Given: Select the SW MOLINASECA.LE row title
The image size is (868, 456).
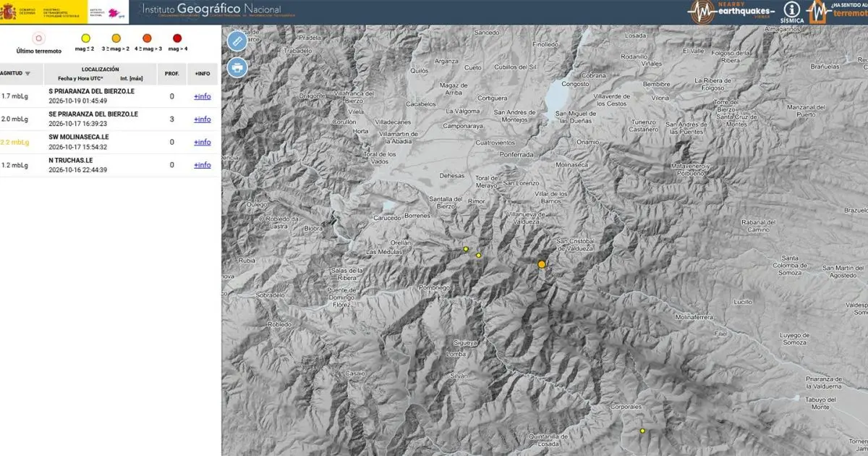Looking at the screenshot, I should pos(79,137).
